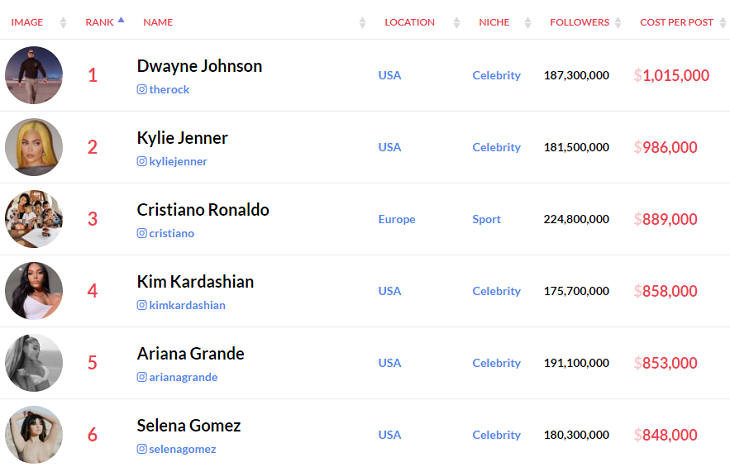730x467 pixels.
Task: Sort by Image column arrows
Action: pos(64,22)
